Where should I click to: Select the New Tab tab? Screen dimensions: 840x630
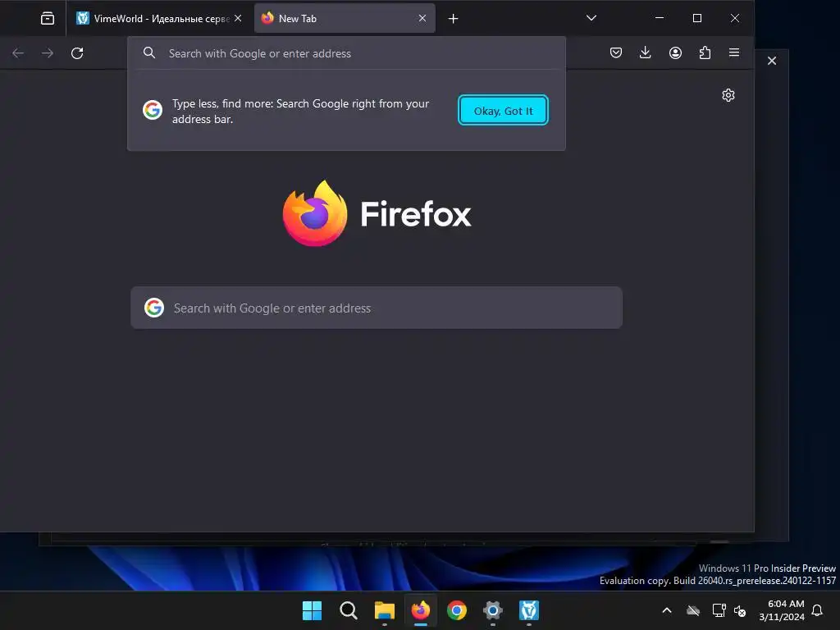pyautogui.click(x=345, y=18)
